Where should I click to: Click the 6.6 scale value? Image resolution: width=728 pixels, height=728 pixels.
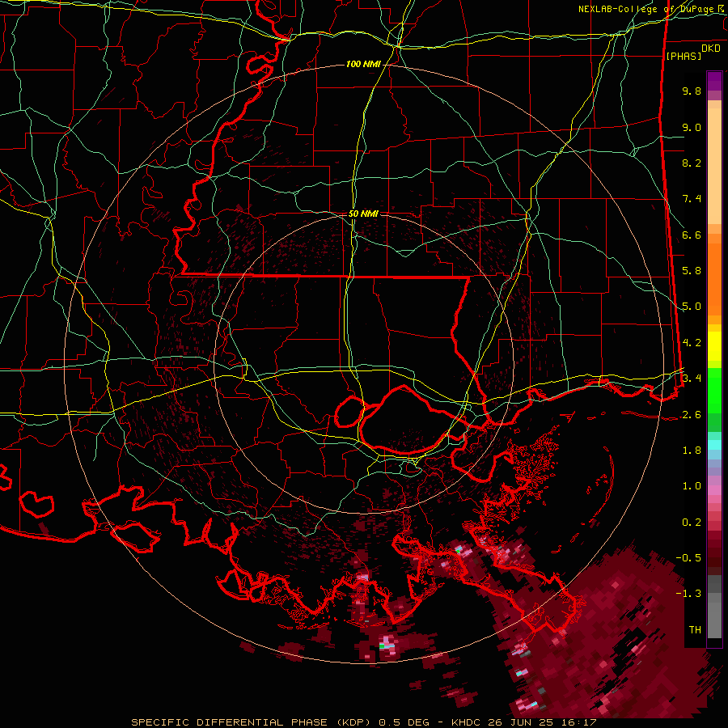[x=692, y=235]
